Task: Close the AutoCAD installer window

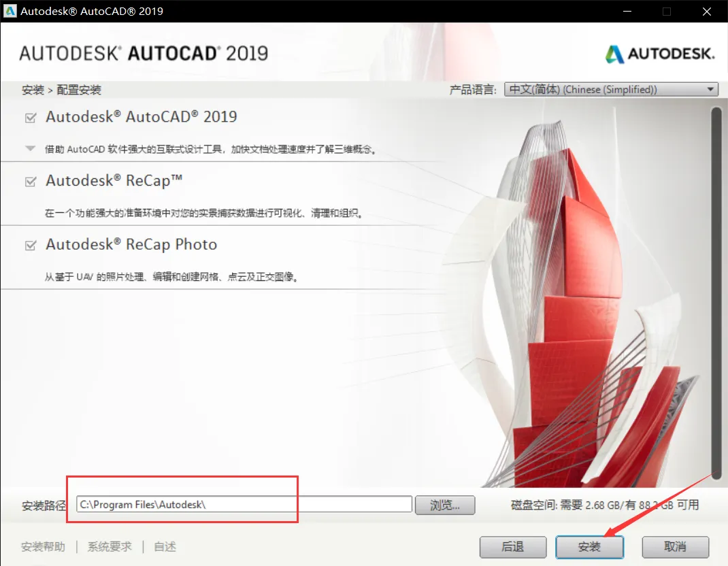Action: (x=707, y=11)
